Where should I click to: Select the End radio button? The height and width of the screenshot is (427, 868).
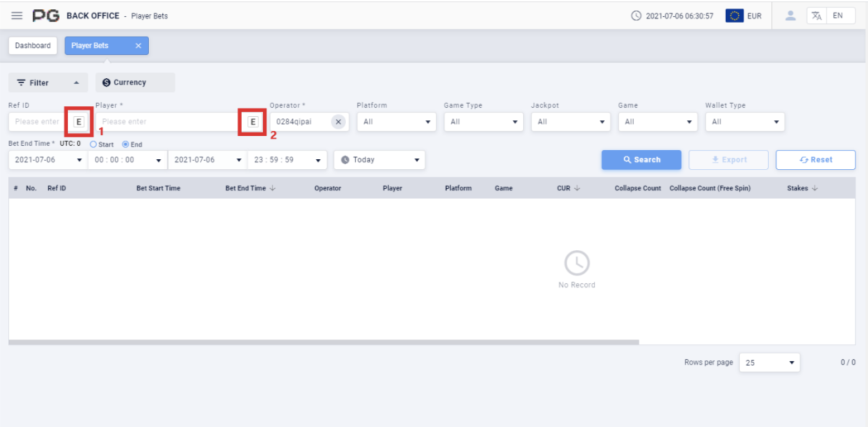pos(126,144)
